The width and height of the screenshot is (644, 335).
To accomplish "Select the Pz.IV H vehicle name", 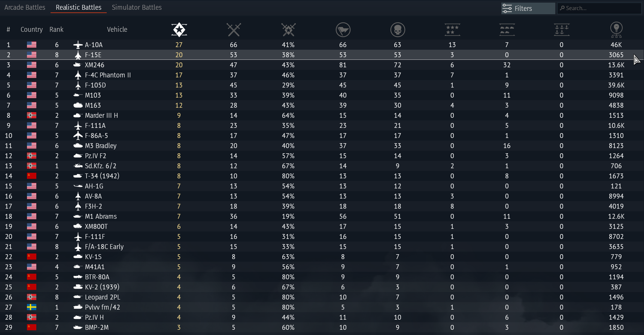I will tap(94, 317).
